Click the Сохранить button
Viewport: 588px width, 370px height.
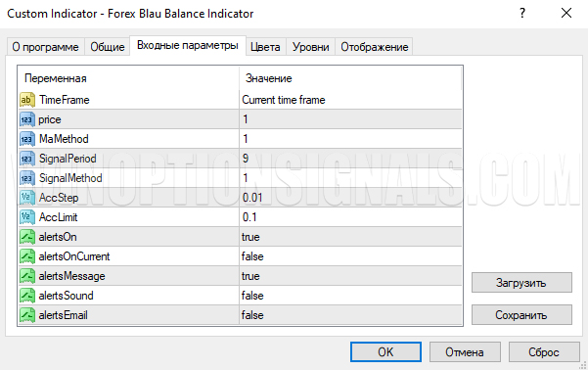521,315
